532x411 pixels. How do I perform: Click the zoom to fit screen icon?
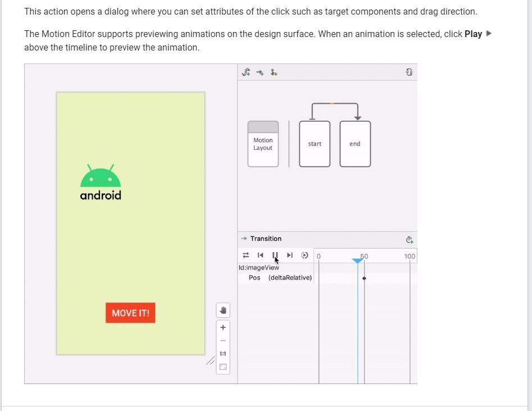tap(223, 367)
